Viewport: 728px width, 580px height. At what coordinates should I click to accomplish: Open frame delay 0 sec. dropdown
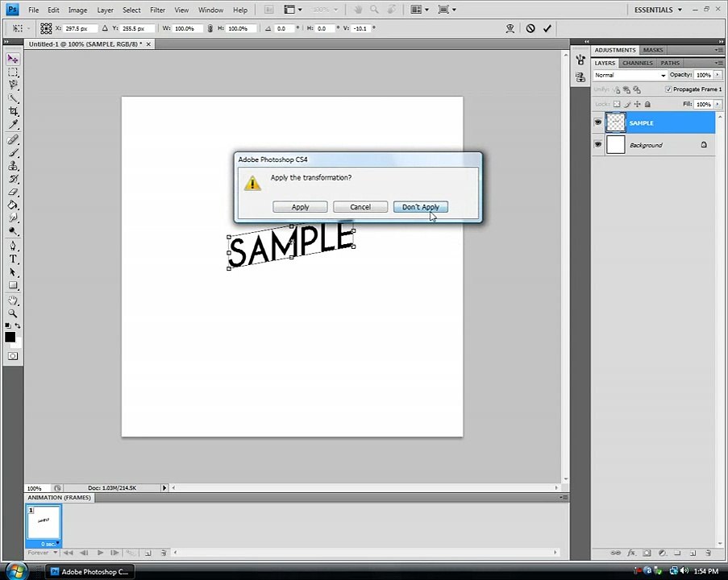point(51,544)
